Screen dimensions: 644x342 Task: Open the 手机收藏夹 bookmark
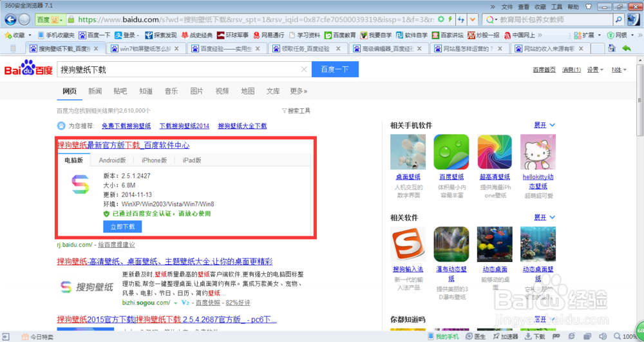(x=56, y=35)
